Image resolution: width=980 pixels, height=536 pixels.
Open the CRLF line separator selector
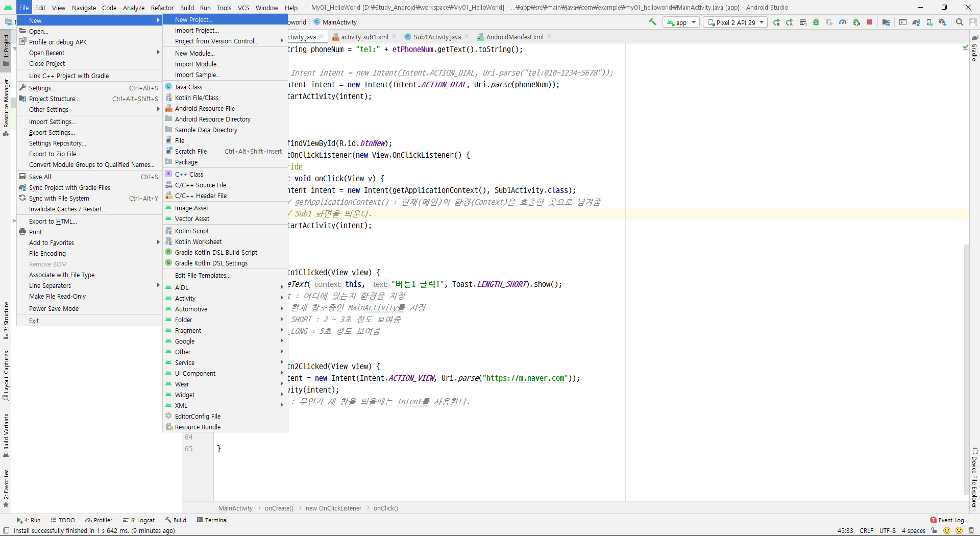(866, 530)
